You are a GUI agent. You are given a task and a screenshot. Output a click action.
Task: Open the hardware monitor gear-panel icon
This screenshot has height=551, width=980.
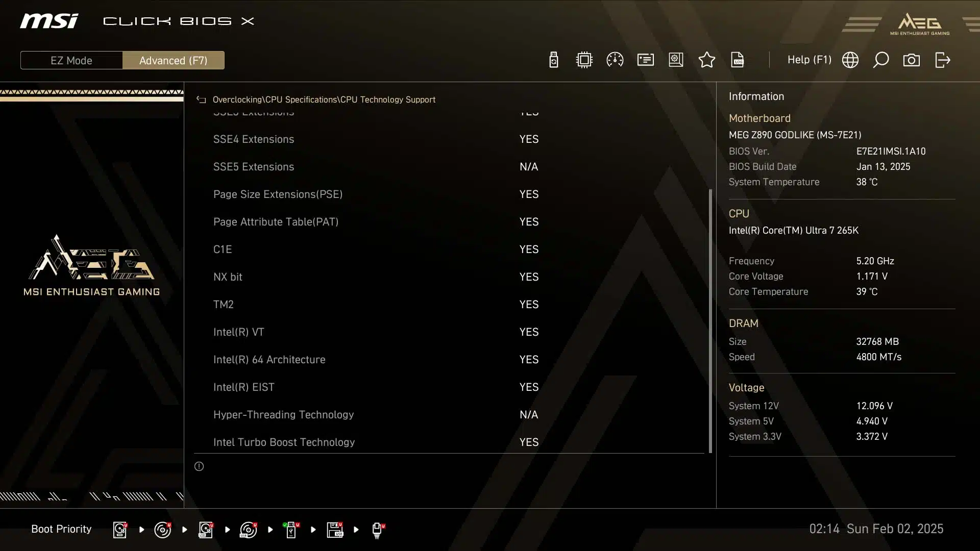pyautogui.click(x=676, y=60)
